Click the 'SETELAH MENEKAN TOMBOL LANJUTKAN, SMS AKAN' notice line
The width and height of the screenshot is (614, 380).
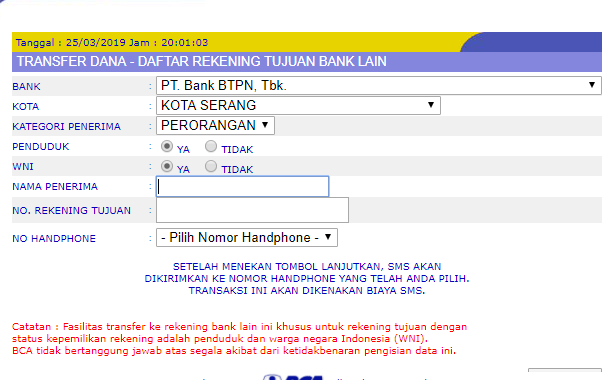click(x=307, y=267)
